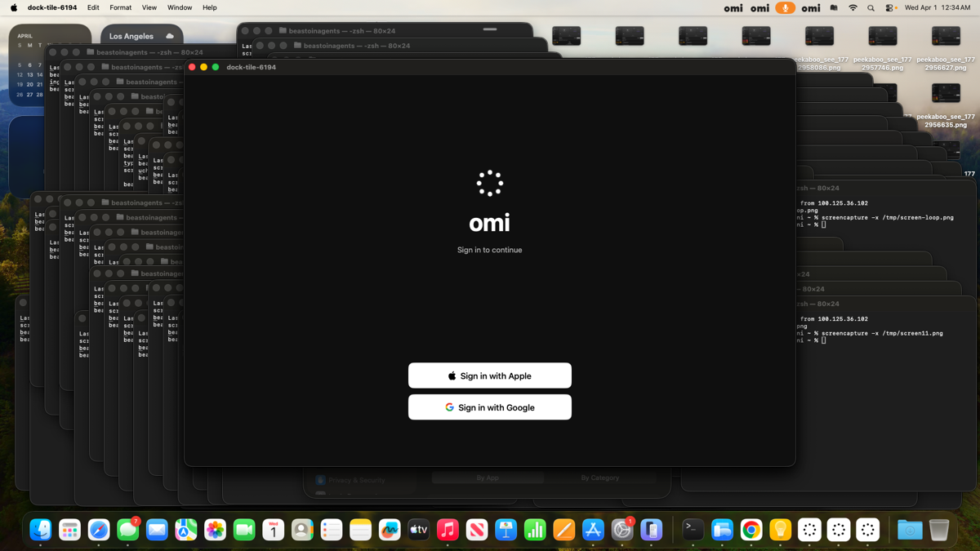Open Finder from the Dock
Screen dimensions: 980x551
[41, 530]
